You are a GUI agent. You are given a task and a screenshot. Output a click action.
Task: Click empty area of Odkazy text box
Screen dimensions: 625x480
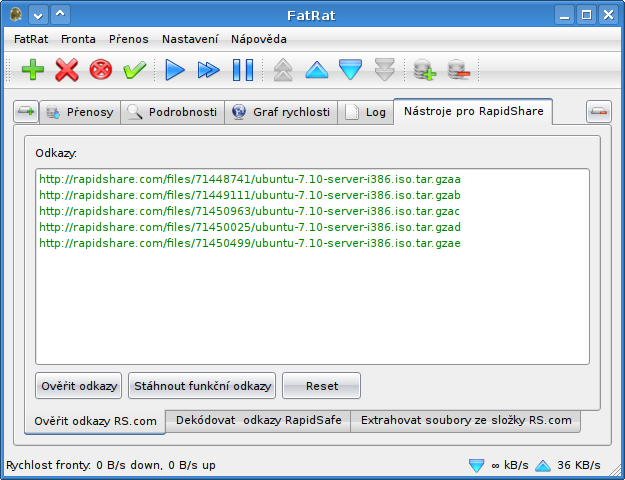pos(312,307)
